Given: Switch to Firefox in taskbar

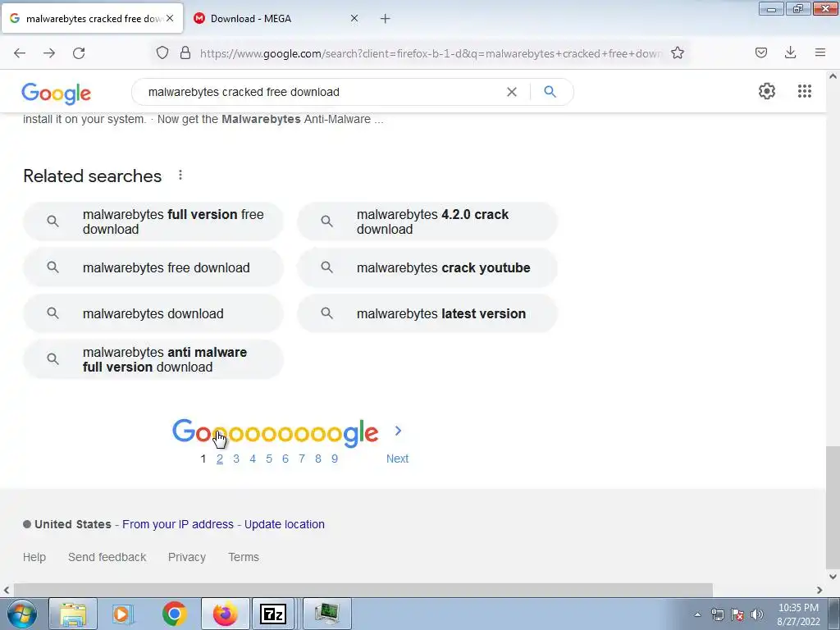Looking at the screenshot, I should (225, 614).
